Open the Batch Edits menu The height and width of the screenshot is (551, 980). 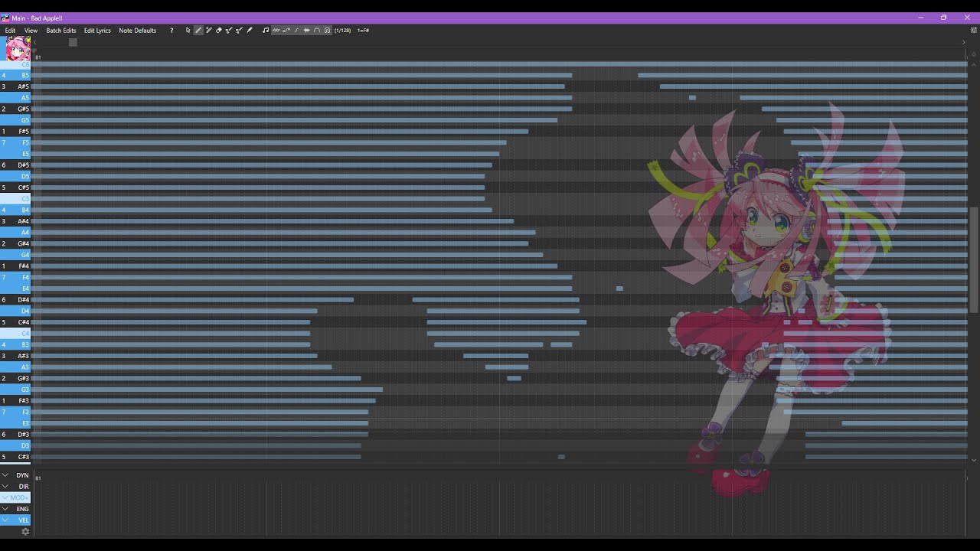click(61, 31)
